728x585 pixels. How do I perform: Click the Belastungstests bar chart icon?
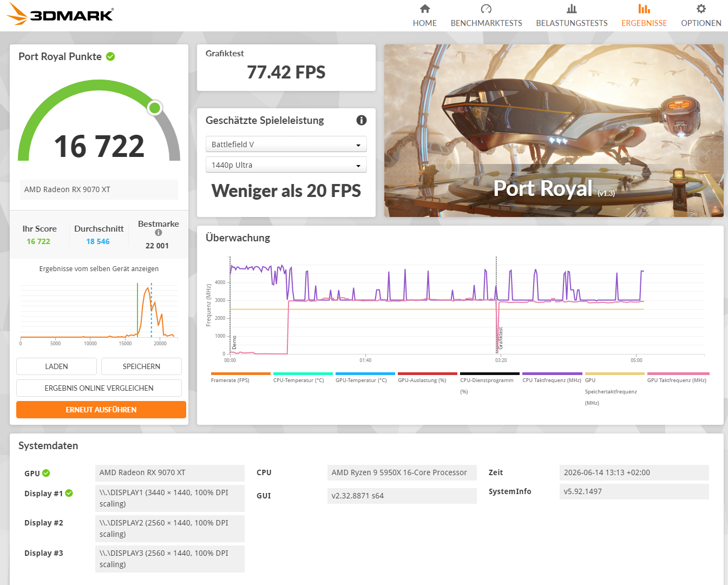pos(572,9)
